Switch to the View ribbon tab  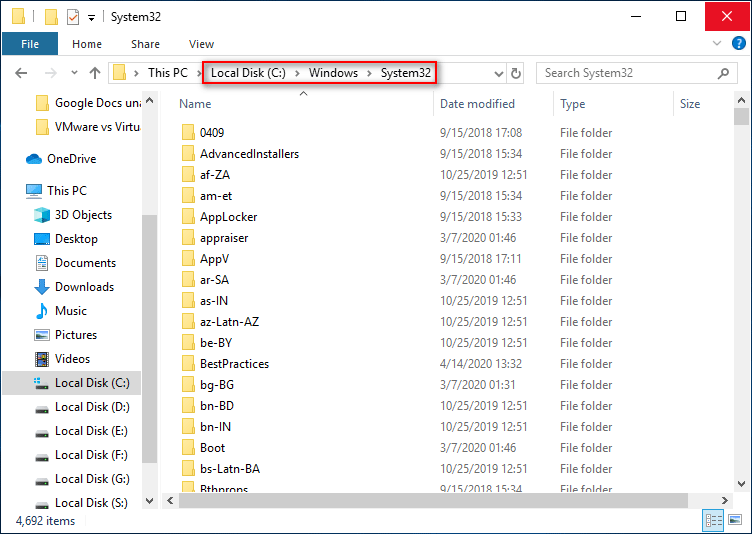pos(201,44)
